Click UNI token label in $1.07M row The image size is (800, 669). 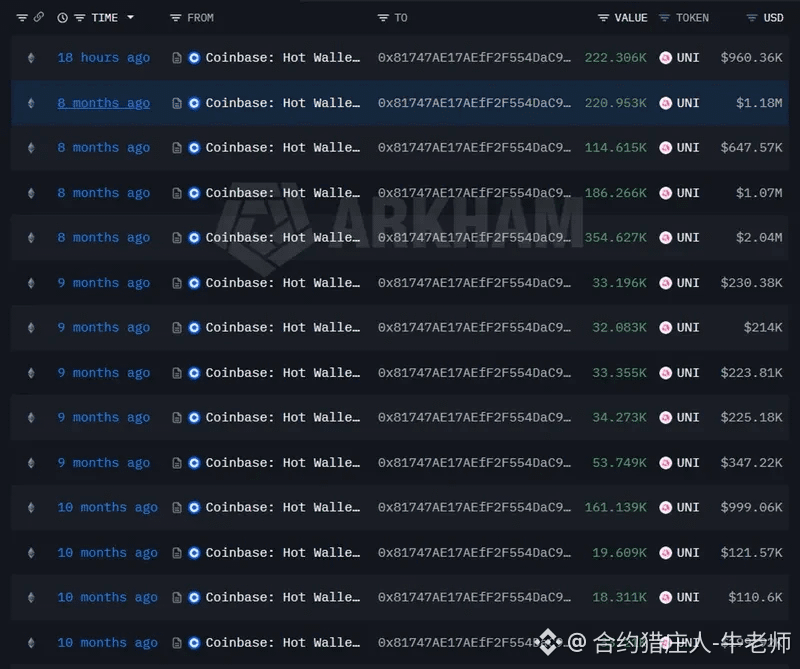tap(688, 193)
